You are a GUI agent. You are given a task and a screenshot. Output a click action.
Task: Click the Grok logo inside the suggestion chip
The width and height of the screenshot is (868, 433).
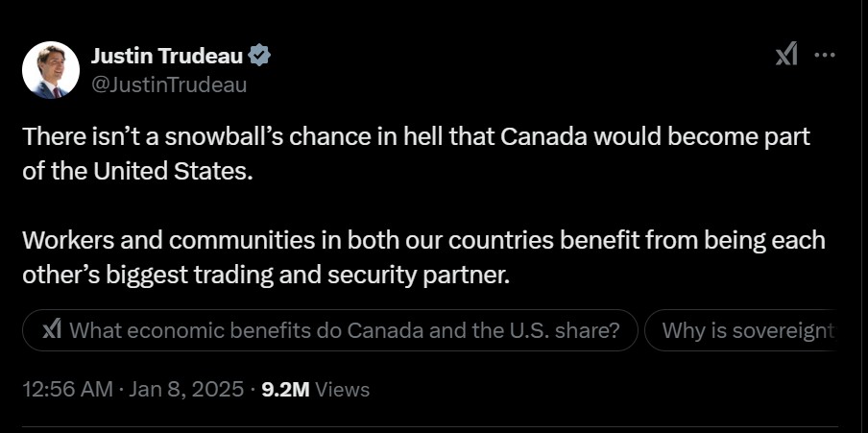(x=53, y=331)
